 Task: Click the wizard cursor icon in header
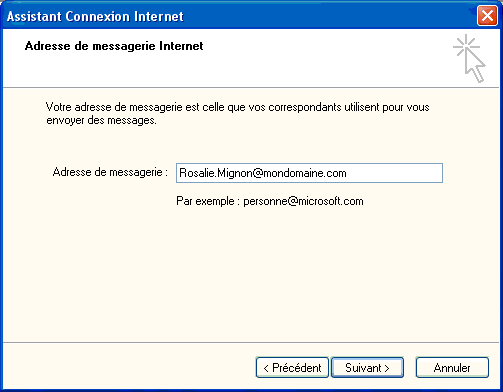coord(469,58)
